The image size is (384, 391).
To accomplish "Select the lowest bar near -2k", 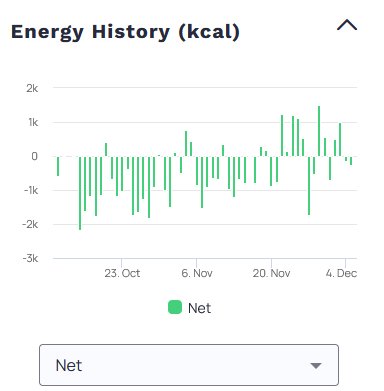I will 80,193.
